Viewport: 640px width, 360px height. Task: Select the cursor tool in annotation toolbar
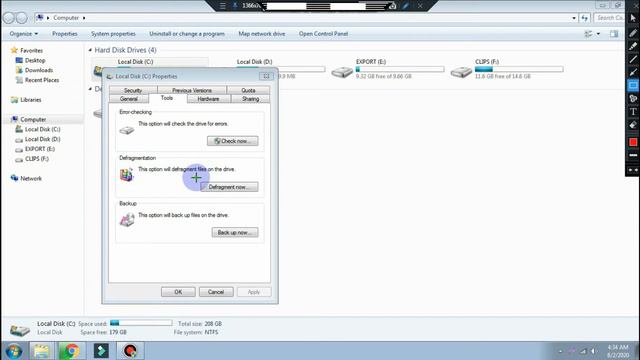[633, 18]
